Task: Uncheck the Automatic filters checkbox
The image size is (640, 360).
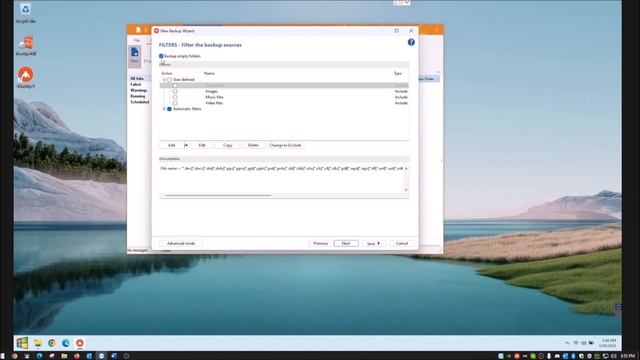Action: point(169,109)
